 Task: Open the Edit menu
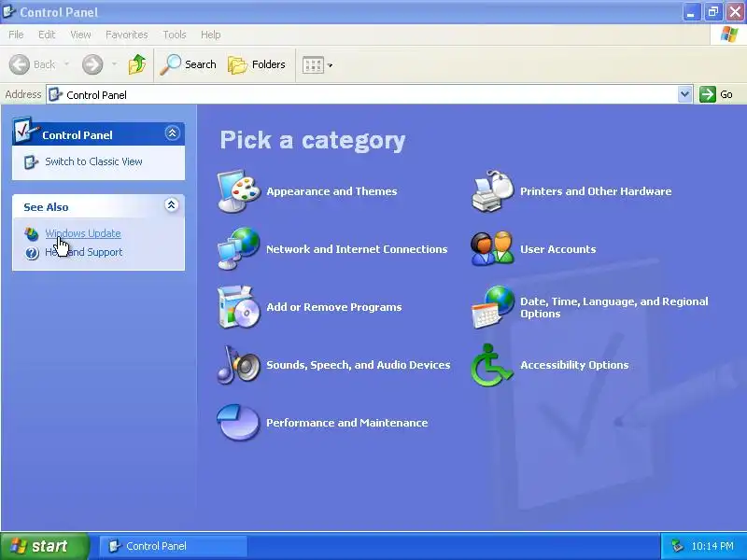coord(47,35)
